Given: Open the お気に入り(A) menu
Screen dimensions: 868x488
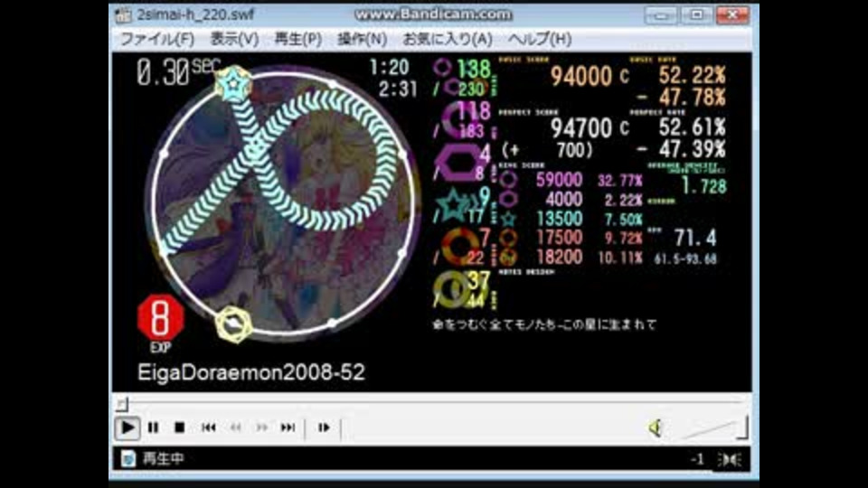Looking at the screenshot, I should point(448,39).
